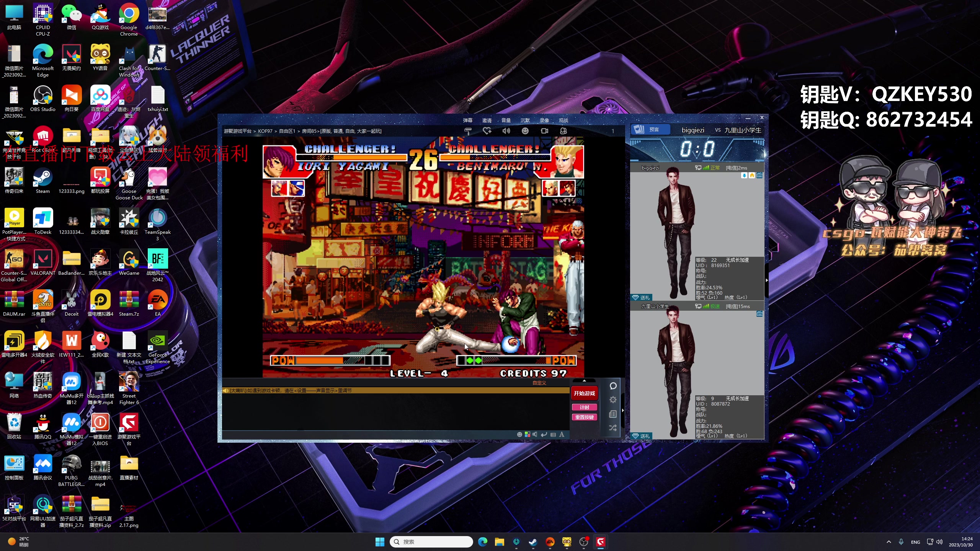
Task: Click 送礼 under 九里山小学生 avatar
Action: pyautogui.click(x=641, y=436)
